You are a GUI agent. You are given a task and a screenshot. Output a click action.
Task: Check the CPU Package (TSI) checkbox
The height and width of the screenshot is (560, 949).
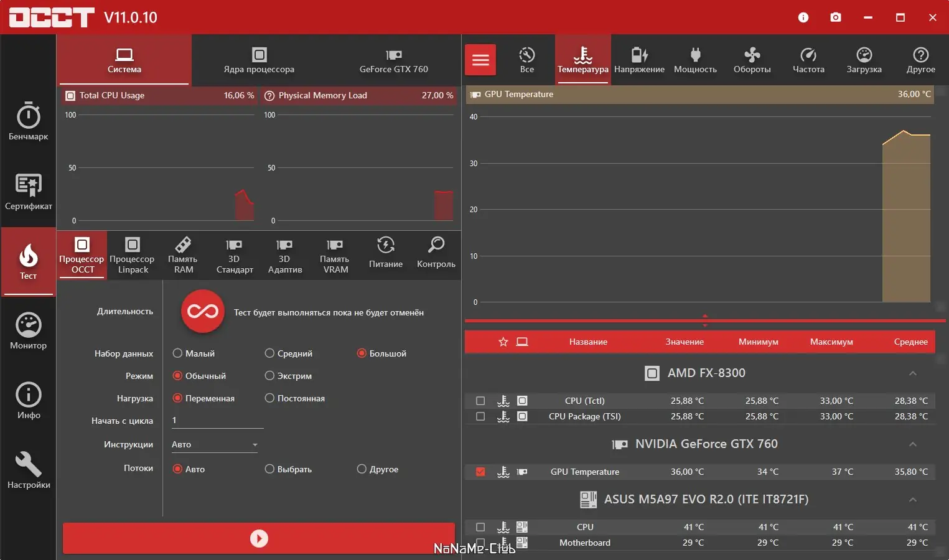tap(480, 416)
